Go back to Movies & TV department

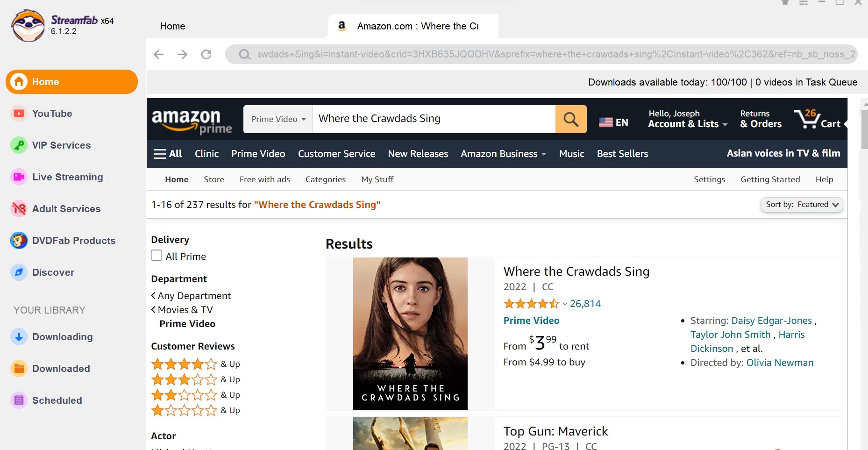[182, 310]
